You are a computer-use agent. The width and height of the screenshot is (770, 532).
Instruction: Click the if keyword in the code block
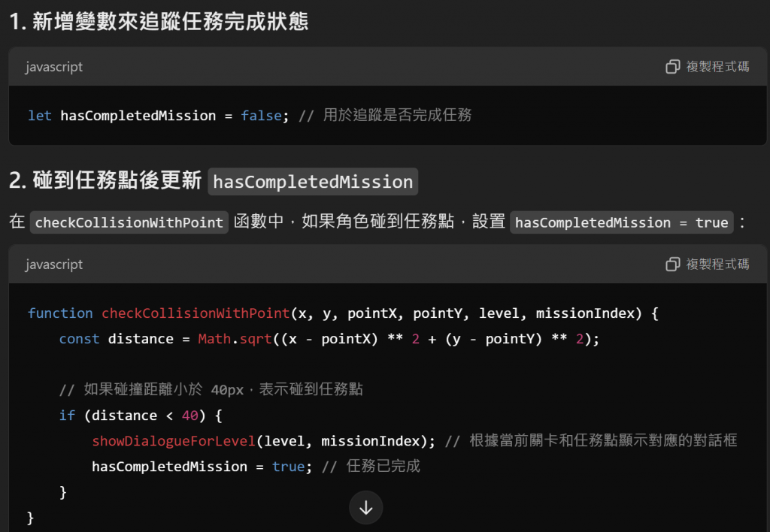coord(67,416)
